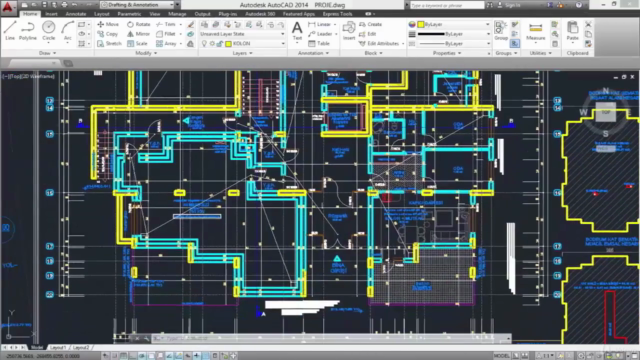Screen dimensions: 640x360
Task: Click the Quick Calculator utilities icon
Action: tap(555, 43)
